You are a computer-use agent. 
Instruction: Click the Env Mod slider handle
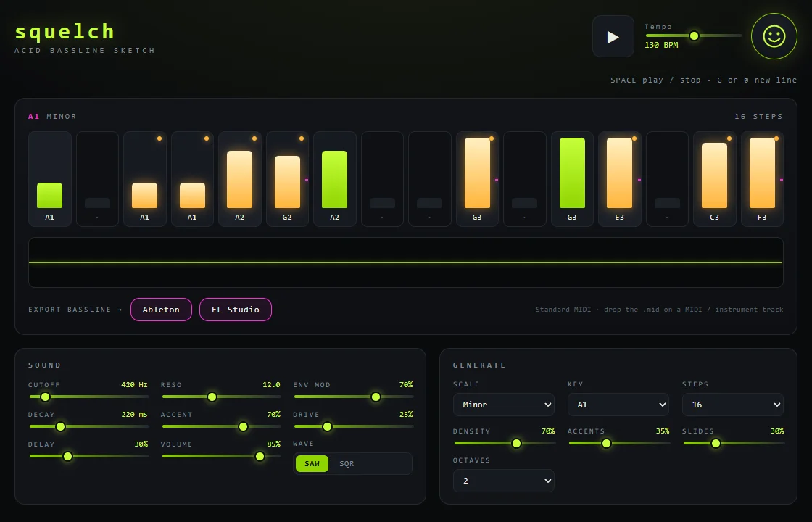pyautogui.click(x=376, y=397)
